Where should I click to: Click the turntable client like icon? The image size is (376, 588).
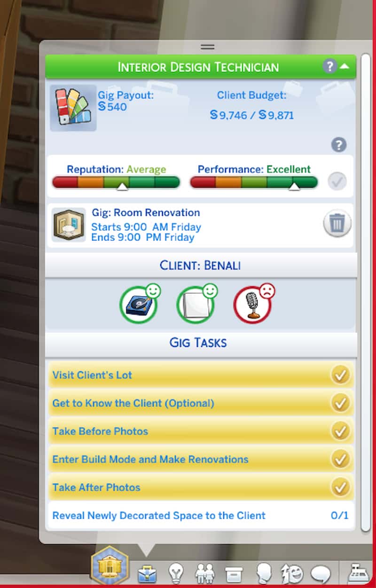pyautogui.click(x=139, y=305)
